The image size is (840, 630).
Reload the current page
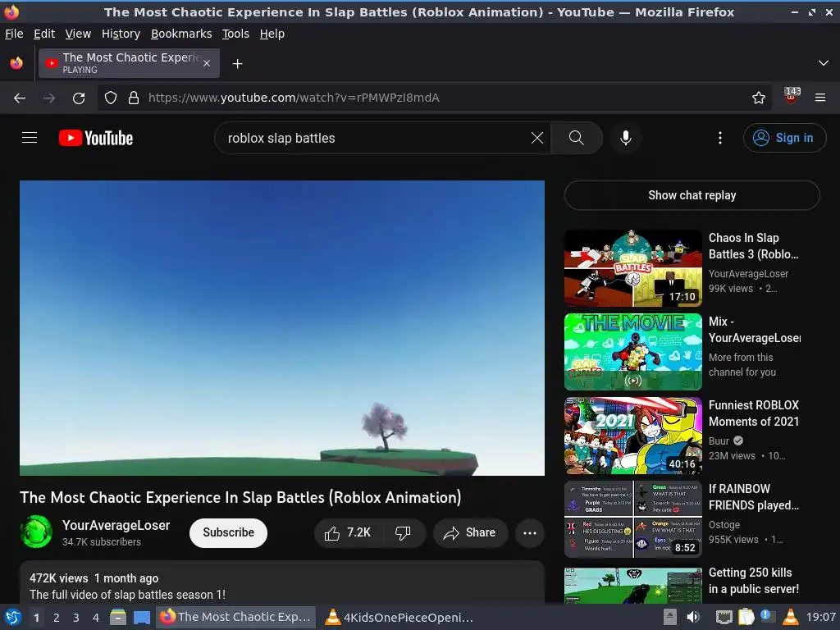pyautogui.click(x=79, y=98)
